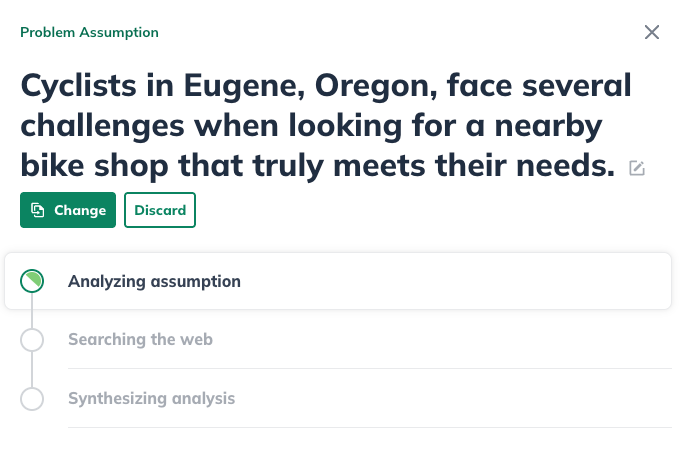Image resolution: width=696 pixels, height=451 pixels.
Task: Click the word challenges in the headline
Action: click(x=101, y=127)
